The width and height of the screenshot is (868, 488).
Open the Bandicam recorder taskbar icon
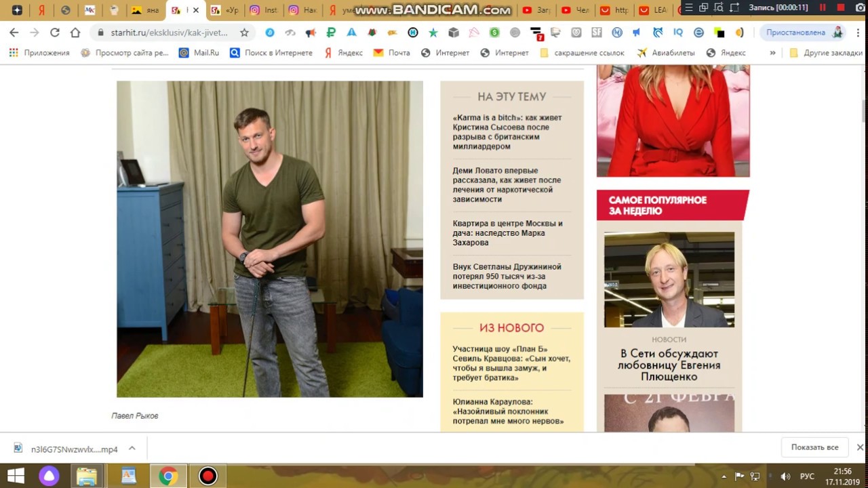pos(208,476)
